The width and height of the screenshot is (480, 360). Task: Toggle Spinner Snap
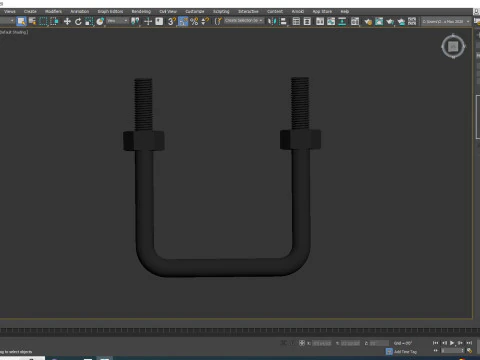205,21
